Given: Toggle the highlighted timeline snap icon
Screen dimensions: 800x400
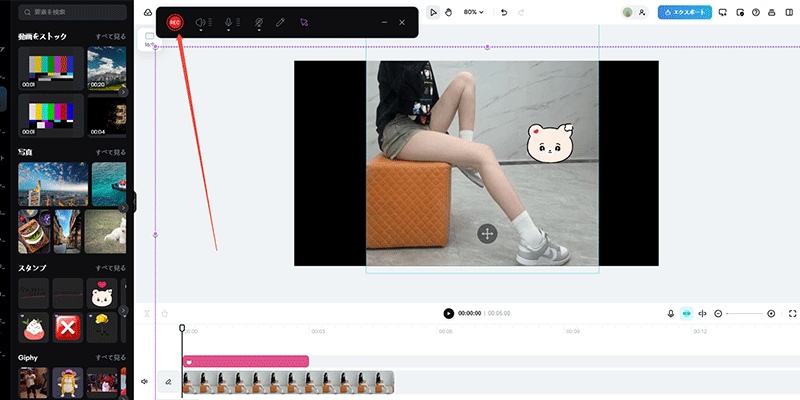Looking at the screenshot, I should 687,313.
